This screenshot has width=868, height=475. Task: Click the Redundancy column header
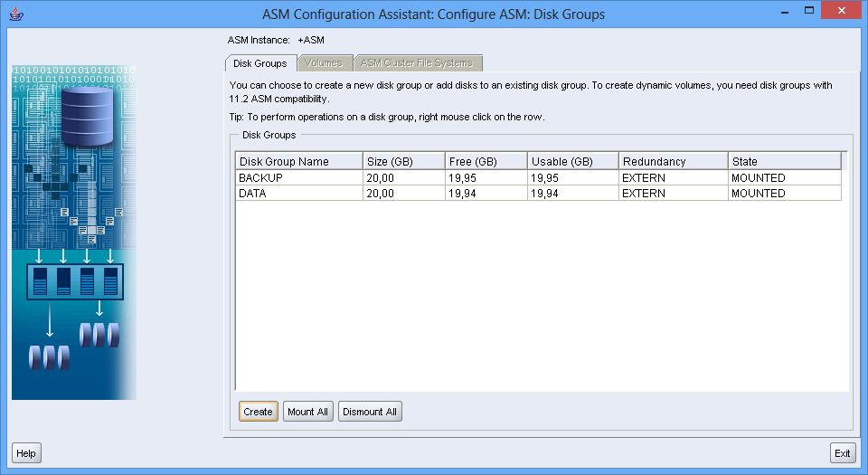pos(673,161)
